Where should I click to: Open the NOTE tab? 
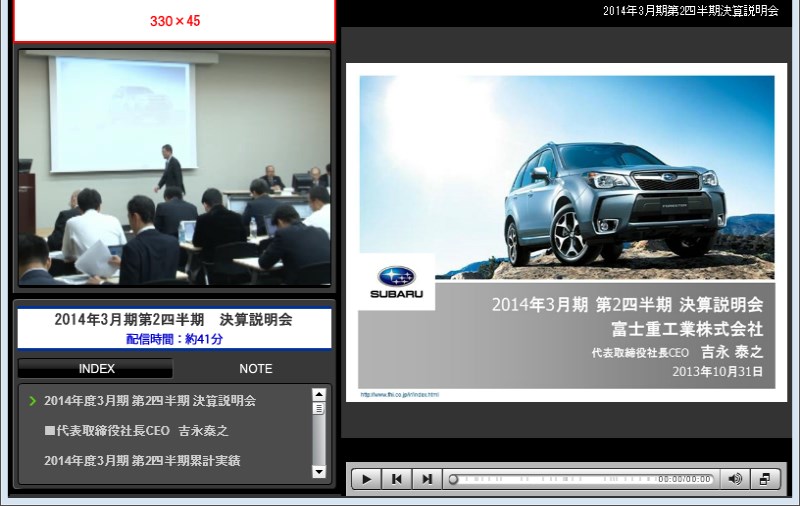(x=256, y=368)
